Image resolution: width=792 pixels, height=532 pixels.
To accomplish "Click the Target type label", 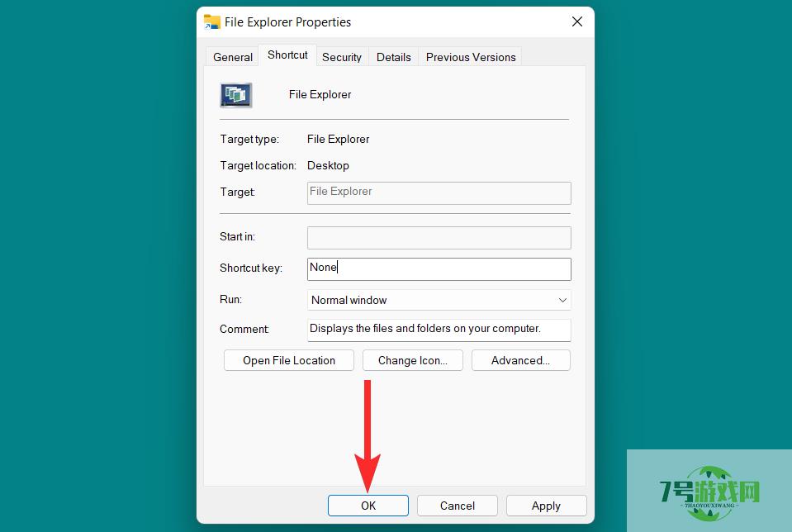I will pyautogui.click(x=249, y=139).
